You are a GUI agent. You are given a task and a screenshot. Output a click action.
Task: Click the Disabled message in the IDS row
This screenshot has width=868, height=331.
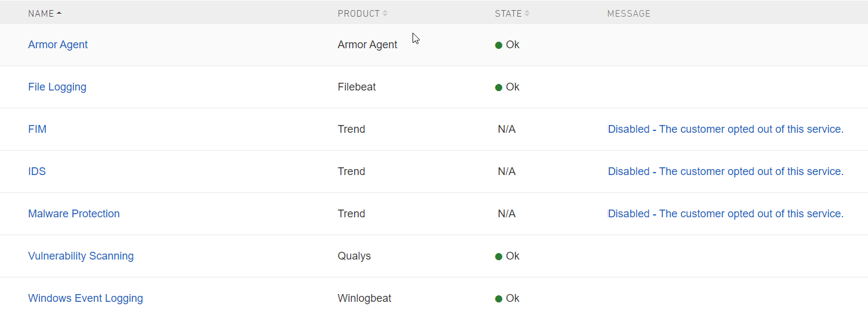point(726,171)
